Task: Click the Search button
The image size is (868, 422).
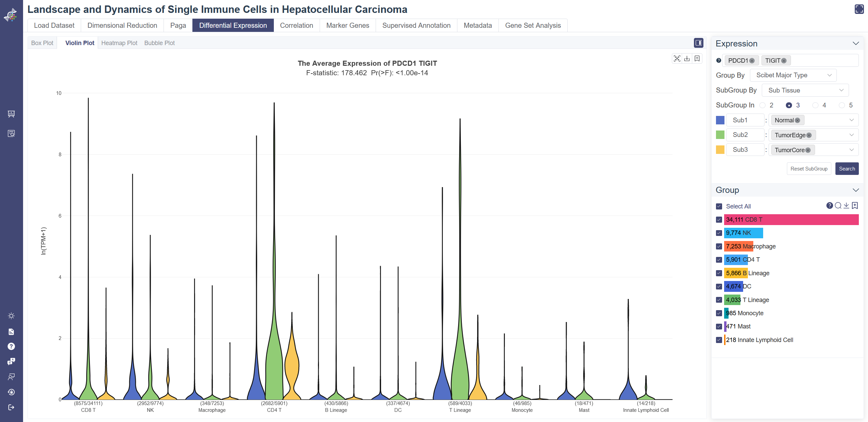Action: point(847,169)
